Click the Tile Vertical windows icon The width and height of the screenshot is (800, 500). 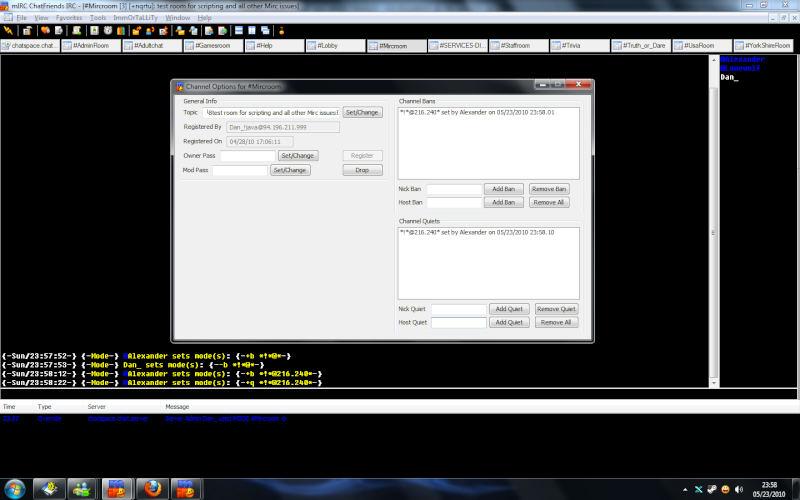(252, 31)
